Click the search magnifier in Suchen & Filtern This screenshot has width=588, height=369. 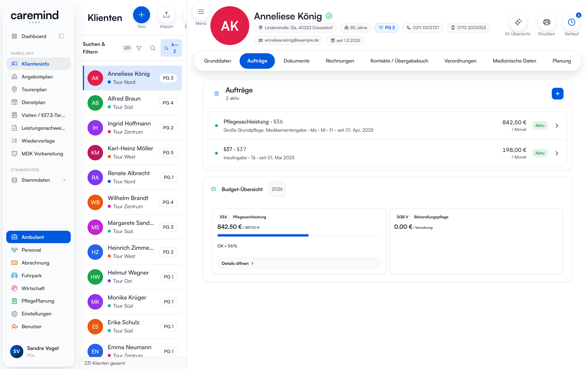point(153,48)
